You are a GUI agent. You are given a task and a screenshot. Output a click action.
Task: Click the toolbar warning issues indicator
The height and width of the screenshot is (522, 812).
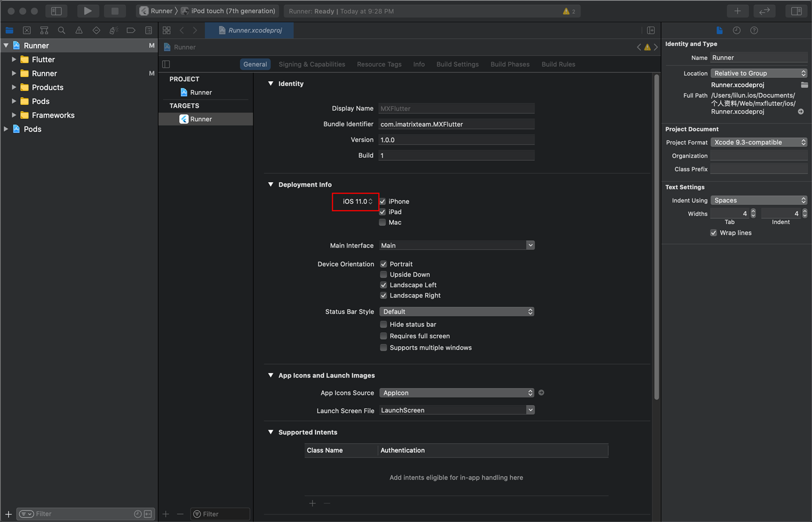(569, 11)
